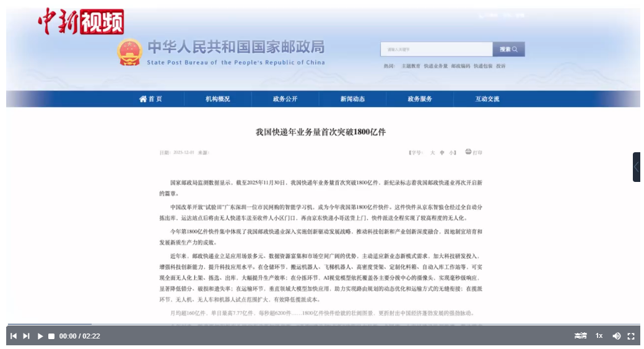Click the video progress bar
Image resolution: width=644 pixels, height=349 pixels.
323,324
